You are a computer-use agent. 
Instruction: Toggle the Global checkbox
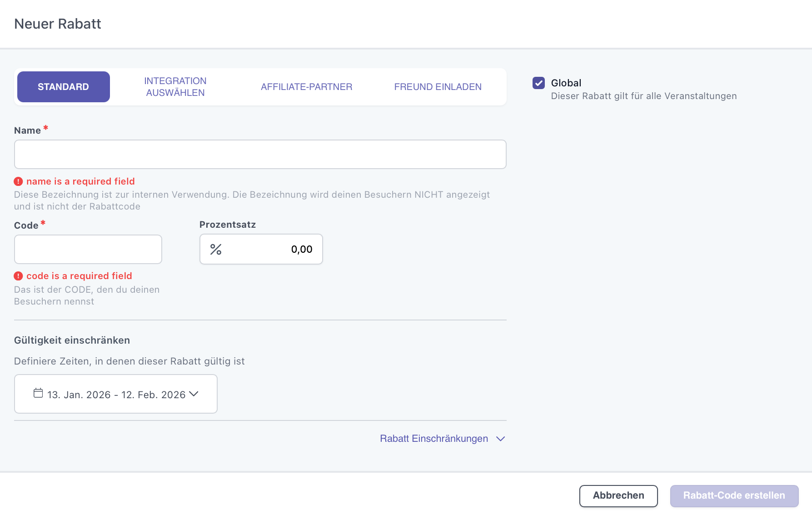coord(538,83)
